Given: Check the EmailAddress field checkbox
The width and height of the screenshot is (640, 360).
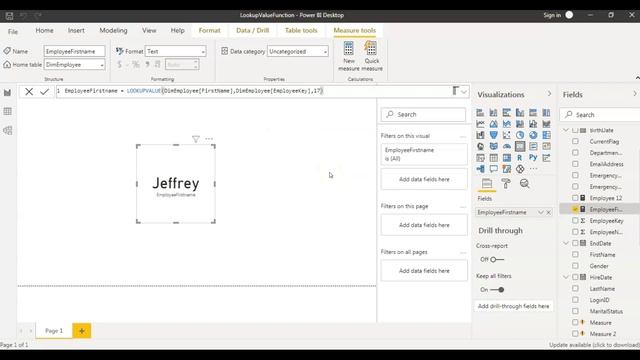Looking at the screenshot, I should click(x=575, y=164).
